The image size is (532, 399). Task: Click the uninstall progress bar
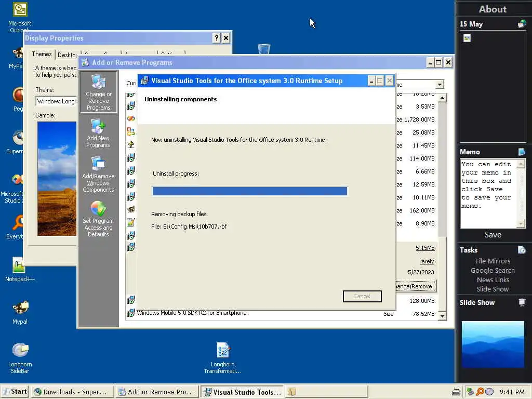(x=250, y=191)
